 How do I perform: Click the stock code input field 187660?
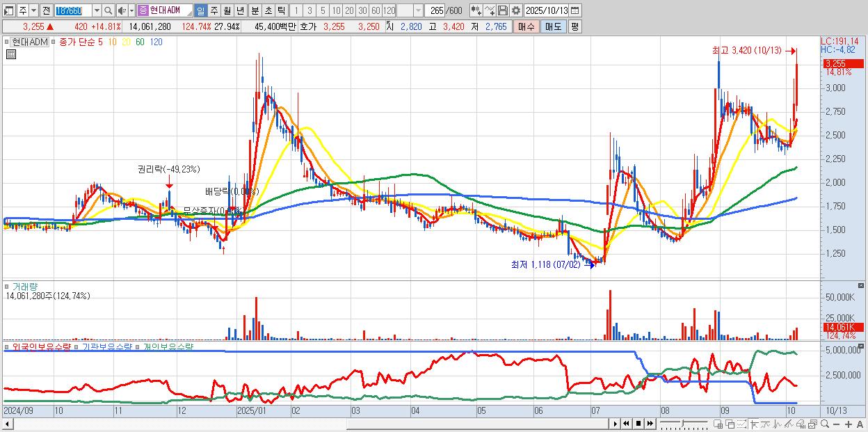(x=73, y=10)
